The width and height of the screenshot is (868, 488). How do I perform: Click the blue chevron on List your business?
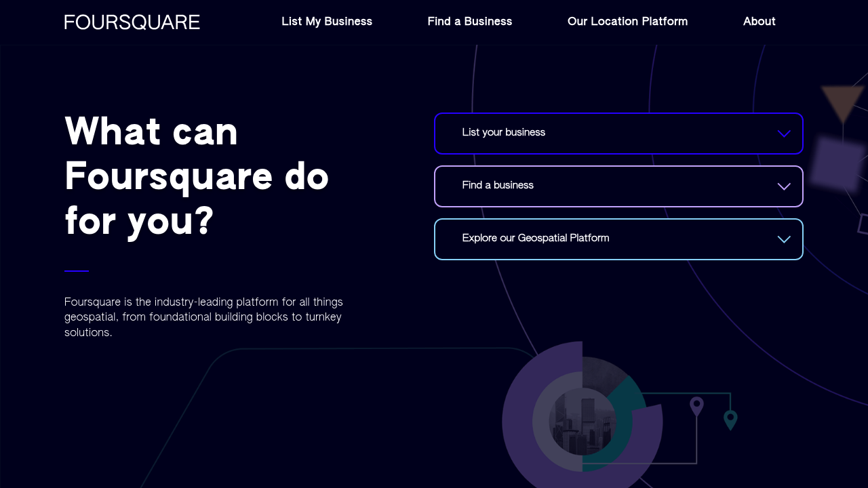[x=784, y=134]
